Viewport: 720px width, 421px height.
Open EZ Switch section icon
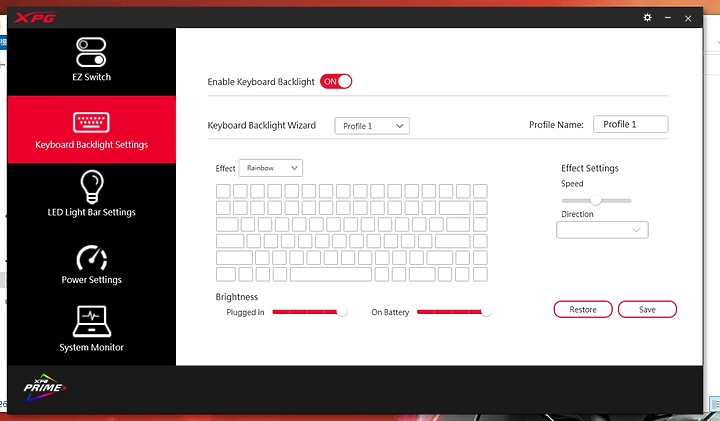(91, 52)
